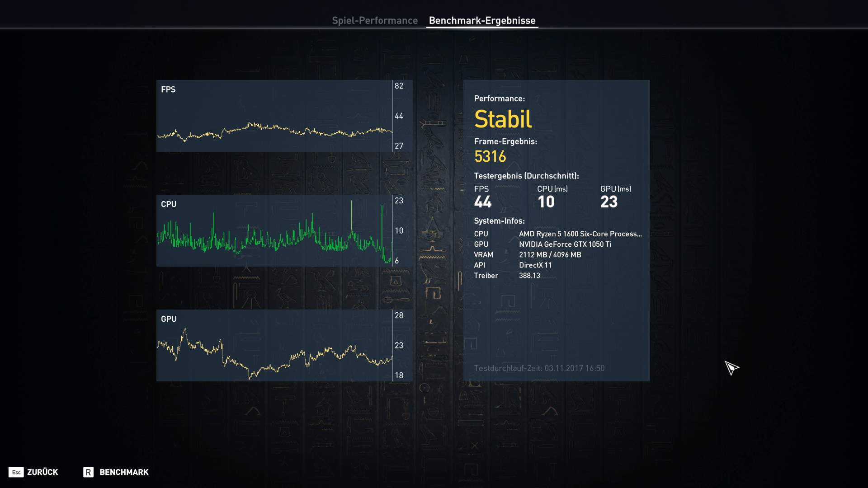Switch to the Spiel-Performance tab
868x488 pixels.
pos(375,20)
